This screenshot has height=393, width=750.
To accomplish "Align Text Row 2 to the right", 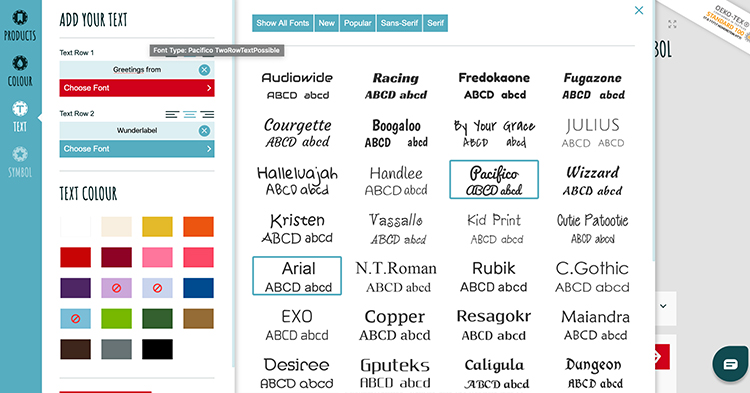I will pyautogui.click(x=207, y=114).
